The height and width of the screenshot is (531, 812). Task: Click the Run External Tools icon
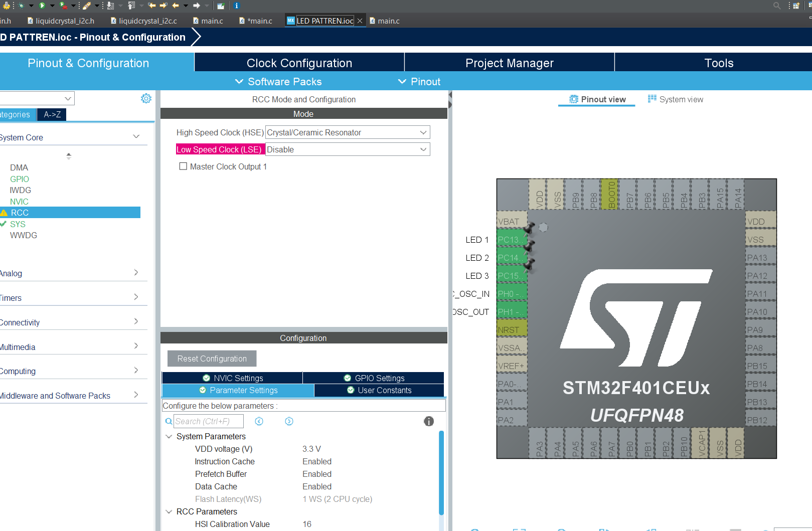[63, 6]
